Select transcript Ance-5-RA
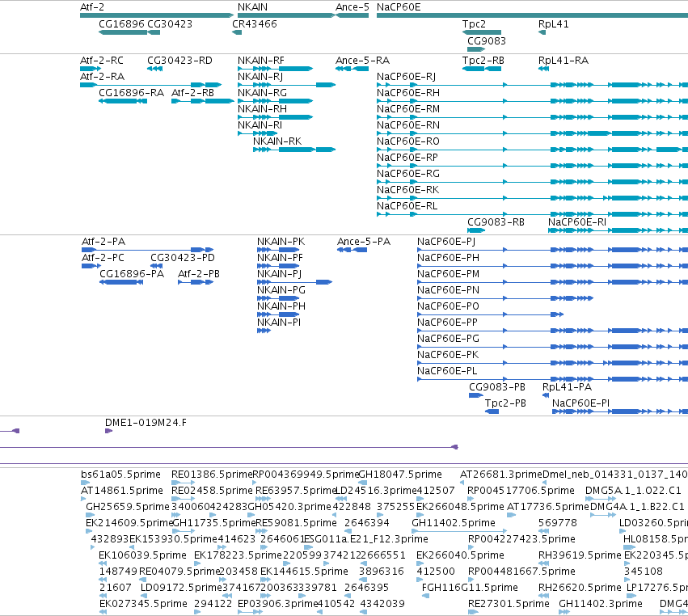This screenshot has height=616, width=688. (362, 61)
